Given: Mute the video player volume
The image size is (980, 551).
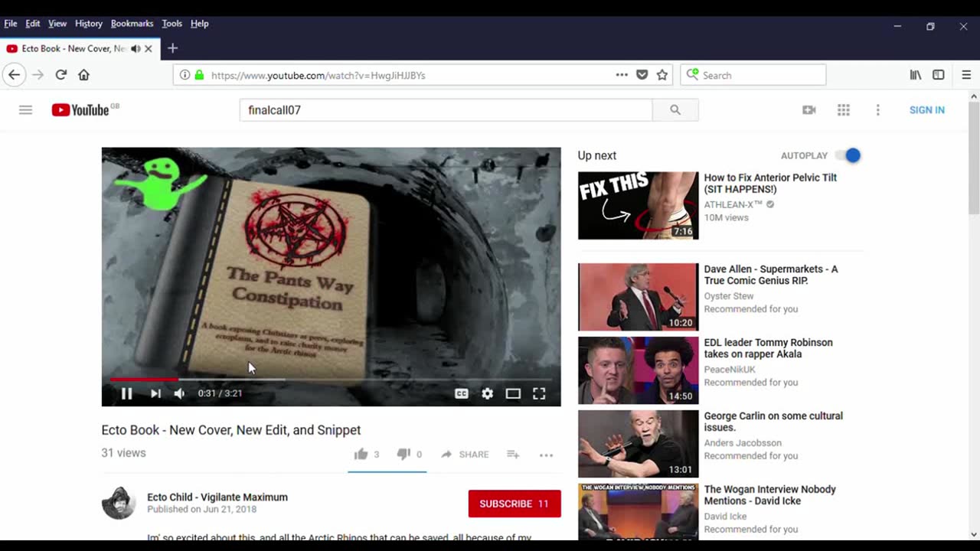Looking at the screenshot, I should pyautogui.click(x=179, y=393).
